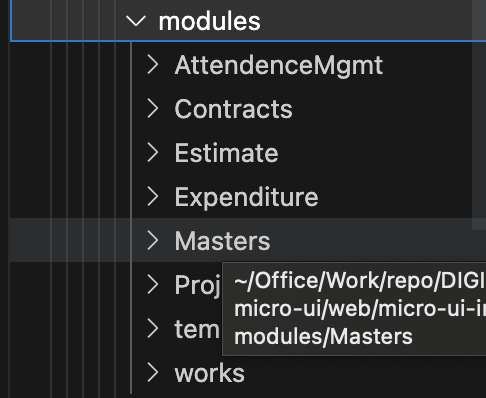This screenshot has height=398, width=486.
Task: Select the Contracts folder label
Action: pos(233,109)
